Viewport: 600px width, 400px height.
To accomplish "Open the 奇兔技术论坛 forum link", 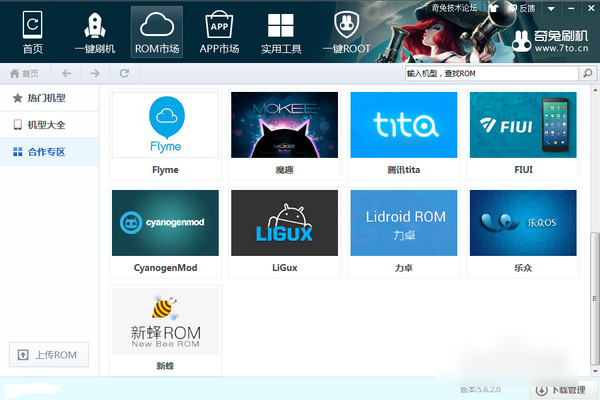I will 454,8.
